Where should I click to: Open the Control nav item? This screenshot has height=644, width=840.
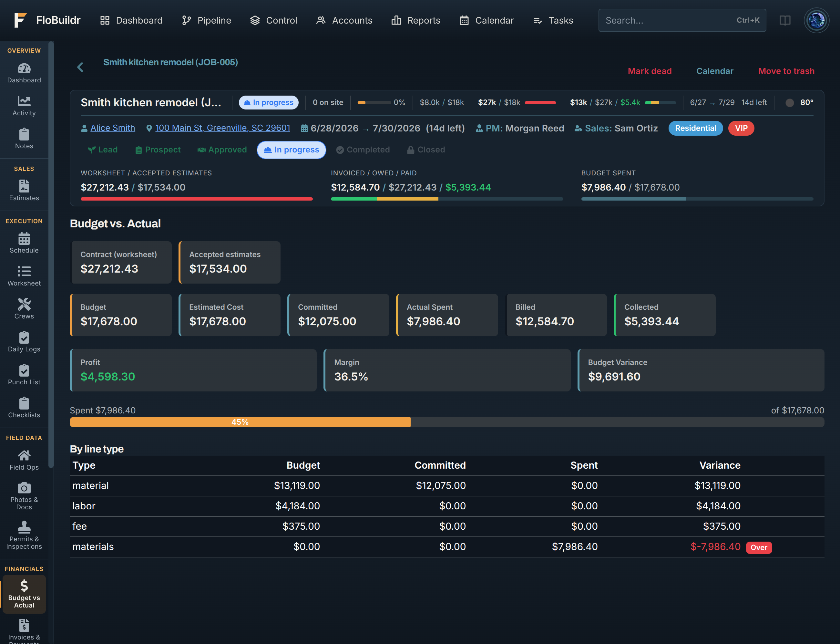[274, 20]
